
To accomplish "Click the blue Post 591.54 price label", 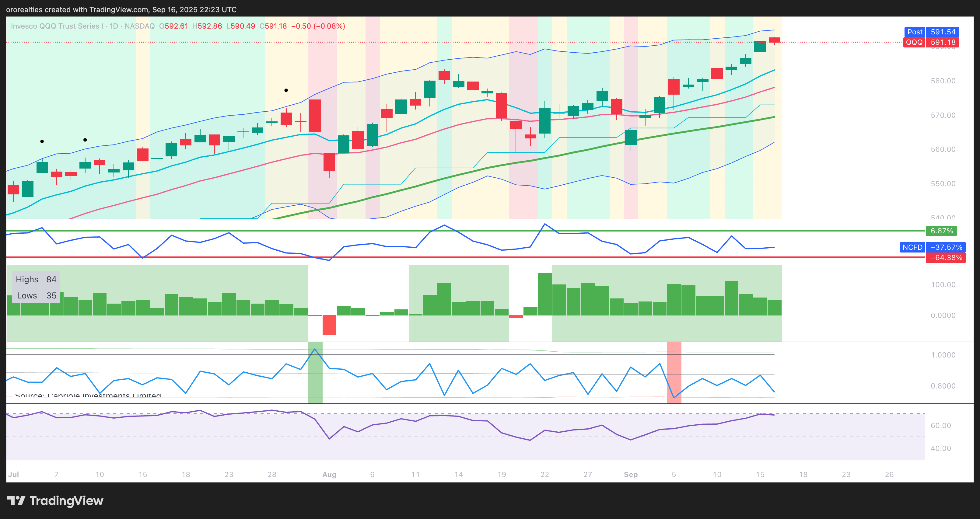I will (931, 32).
